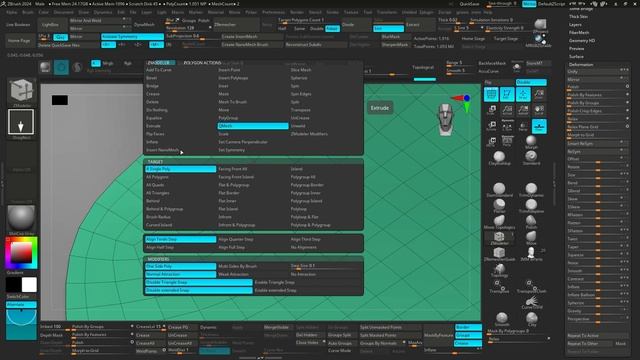
Task: Select the Standard brush
Action: pos(531,157)
